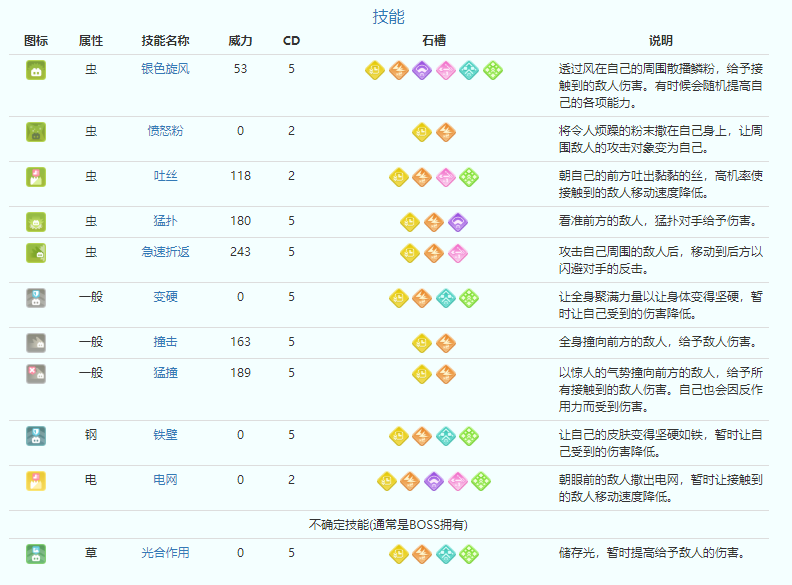792x585 pixels.
Task: Open the 银色旋风 skill link
Action: point(165,69)
